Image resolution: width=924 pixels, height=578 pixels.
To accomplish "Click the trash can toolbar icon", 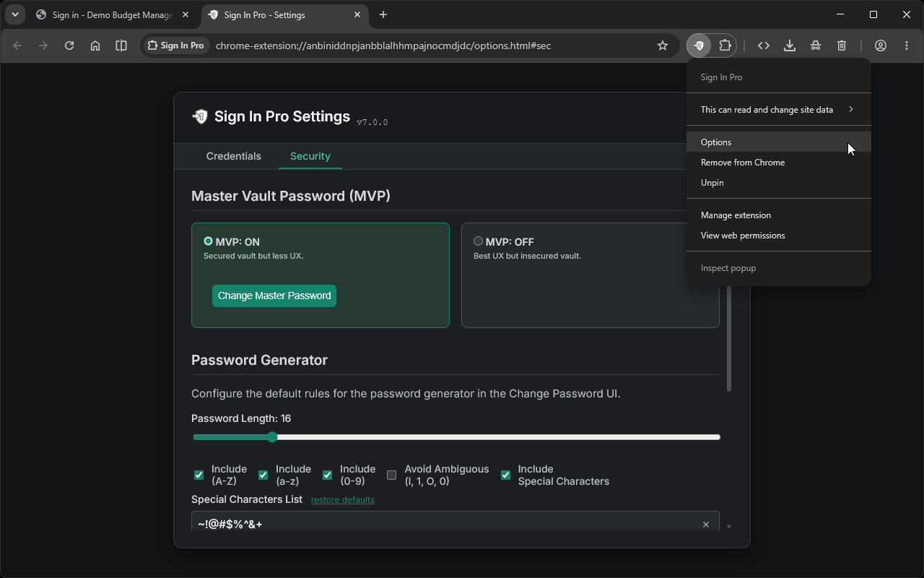I will [x=842, y=46].
